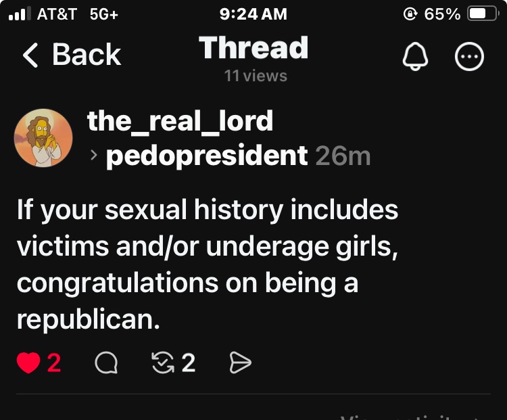
Task: Tap the 11 views counter
Action: point(256,76)
